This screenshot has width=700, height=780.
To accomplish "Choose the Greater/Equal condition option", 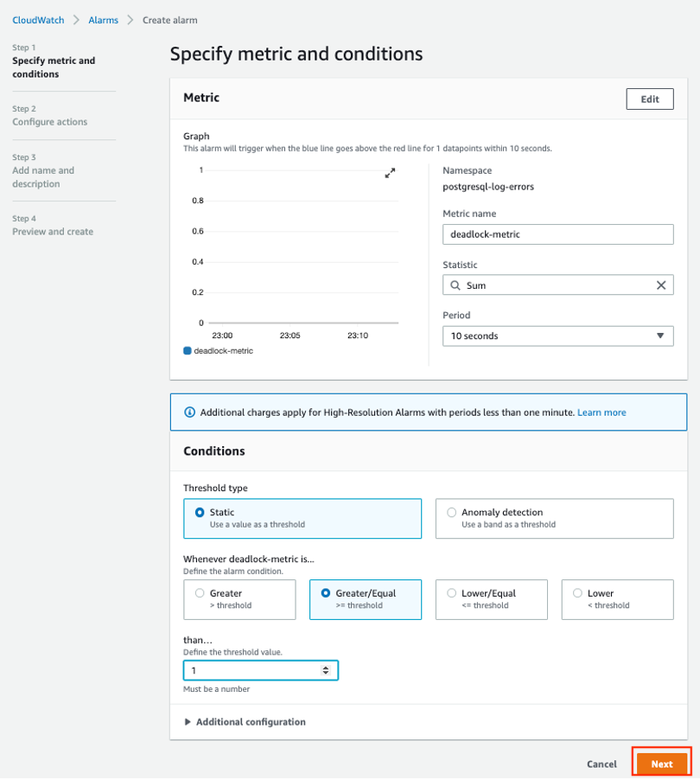I will coord(326,593).
